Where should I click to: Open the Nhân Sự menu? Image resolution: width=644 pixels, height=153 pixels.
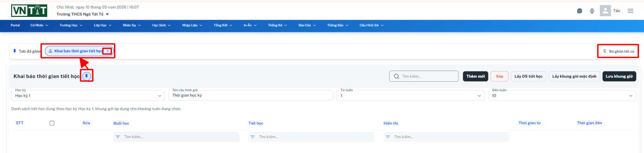pos(132,25)
